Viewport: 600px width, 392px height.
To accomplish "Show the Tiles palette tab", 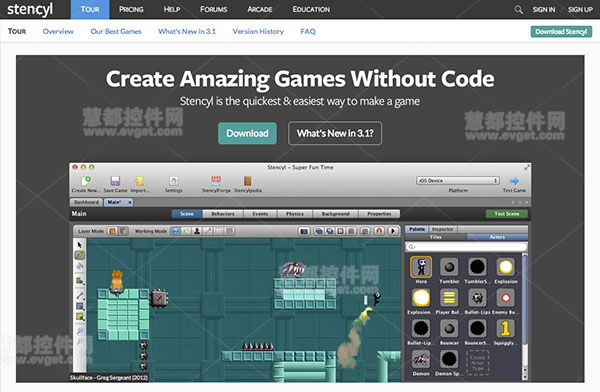I will (436, 237).
